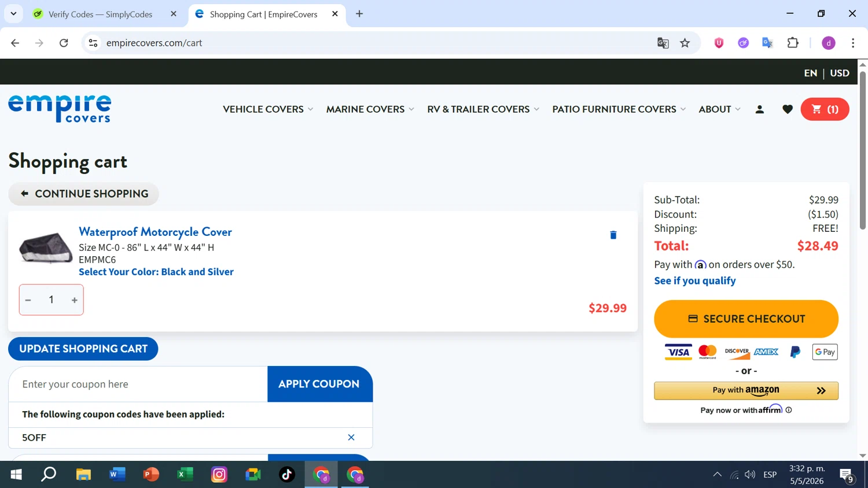This screenshot has width=868, height=488.
Task: Click Select Your Color: Black and Silver
Action: click(x=156, y=272)
